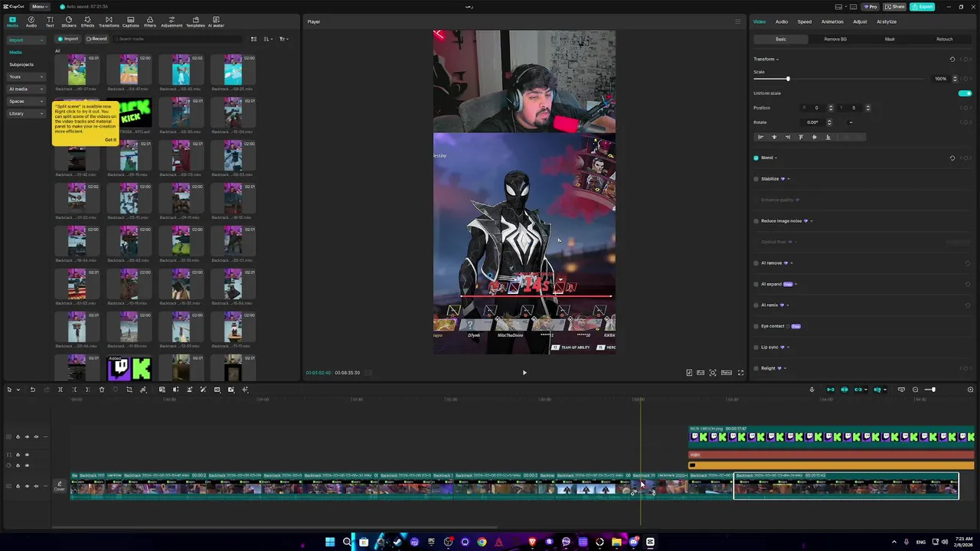Open the Stickers panel icon
This screenshot has width=980, height=551.
[x=69, y=21]
